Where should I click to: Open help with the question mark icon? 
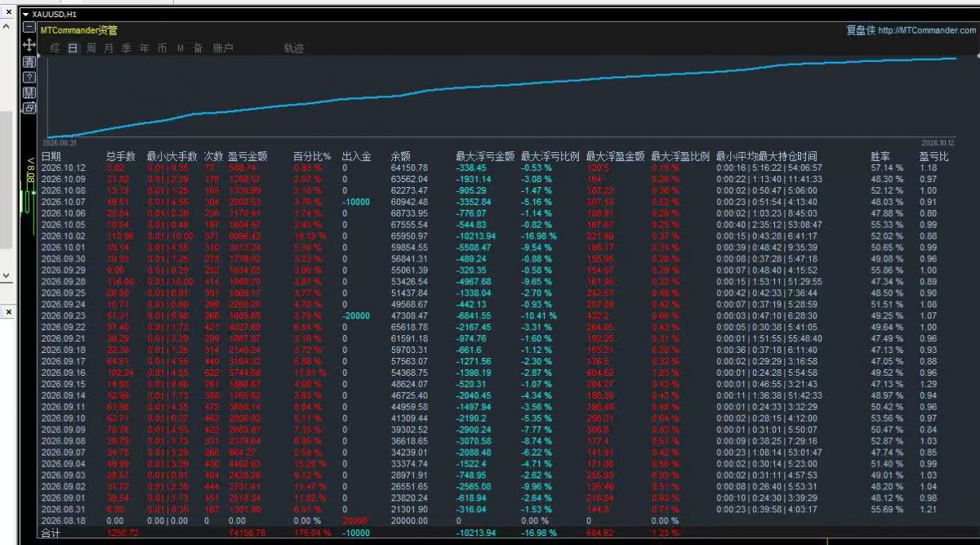coord(29,77)
